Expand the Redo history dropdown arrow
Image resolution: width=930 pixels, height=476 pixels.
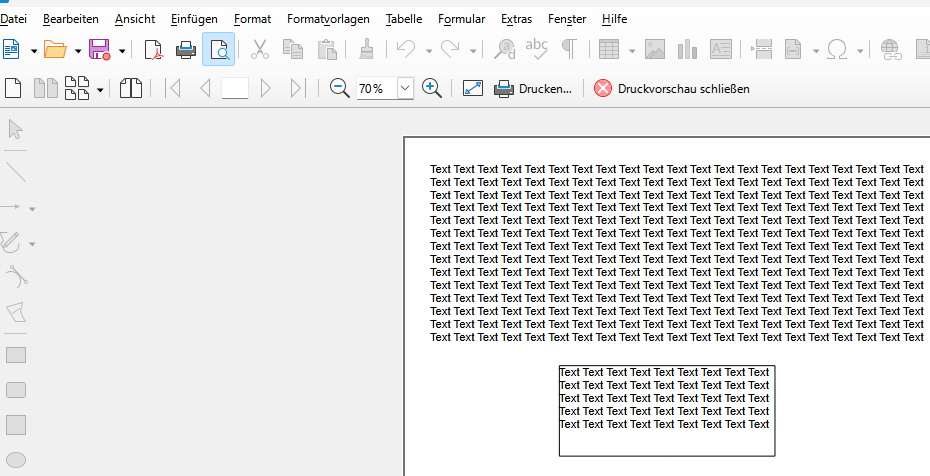pyautogui.click(x=473, y=51)
